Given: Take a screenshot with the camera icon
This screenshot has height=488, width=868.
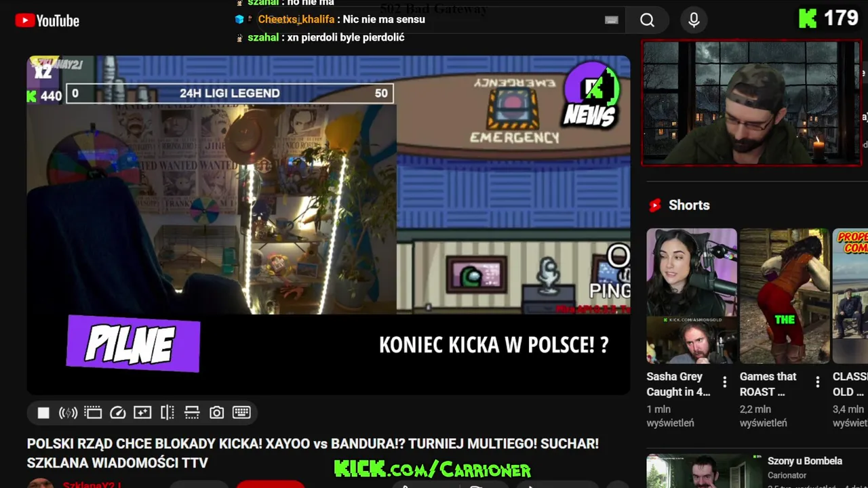Looking at the screenshot, I should point(217,413).
